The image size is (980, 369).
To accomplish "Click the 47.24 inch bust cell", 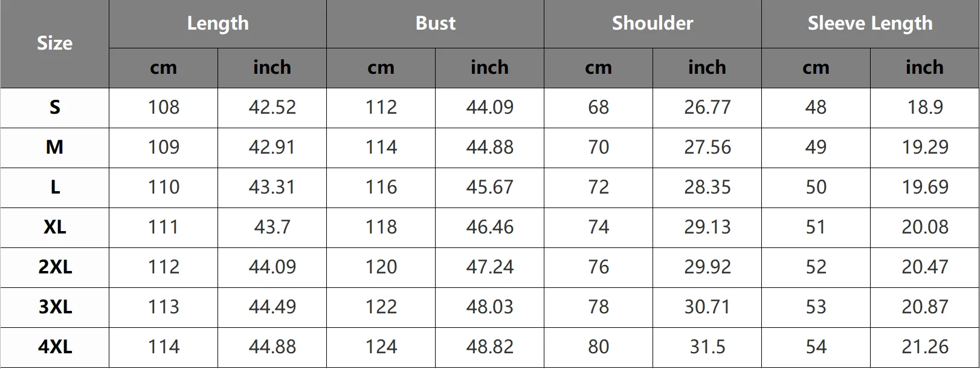I will (x=489, y=267).
